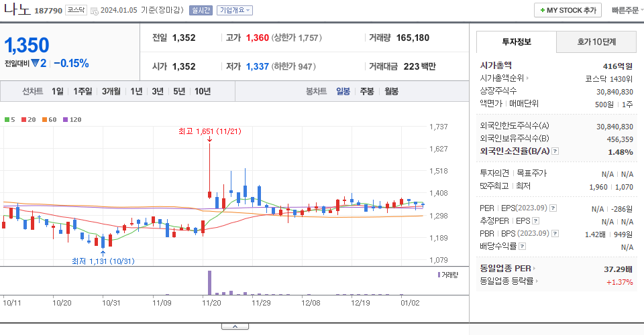Click the 52주최고 최저 value 1,960
The height and width of the screenshot is (335, 644).
coord(598,187)
